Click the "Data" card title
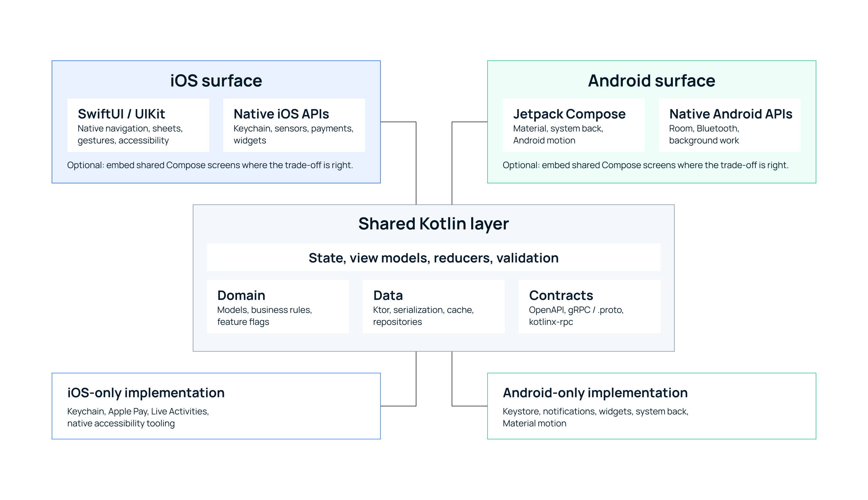 click(388, 295)
